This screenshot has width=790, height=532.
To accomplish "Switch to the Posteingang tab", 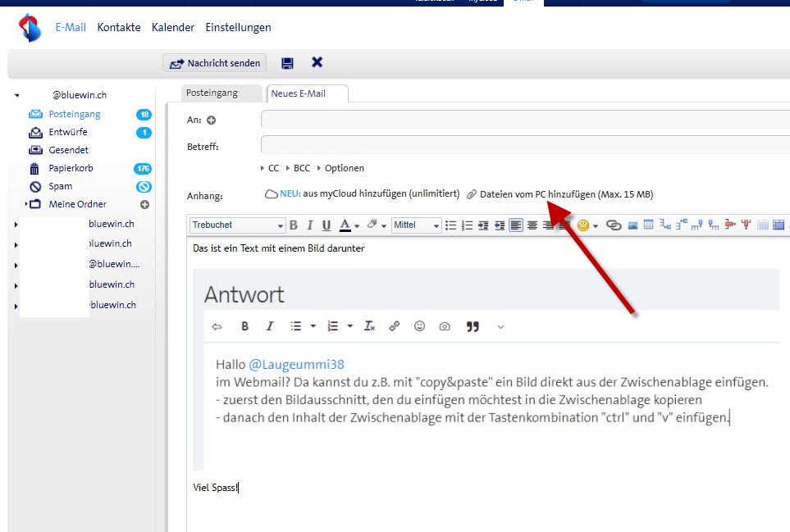I will [x=212, y=93].
